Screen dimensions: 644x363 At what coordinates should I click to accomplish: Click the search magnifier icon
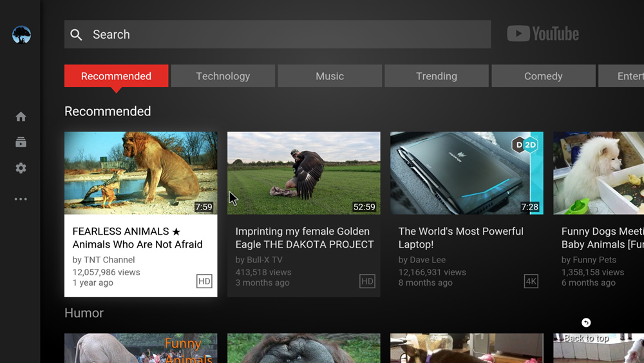click(x=76, y=35)
